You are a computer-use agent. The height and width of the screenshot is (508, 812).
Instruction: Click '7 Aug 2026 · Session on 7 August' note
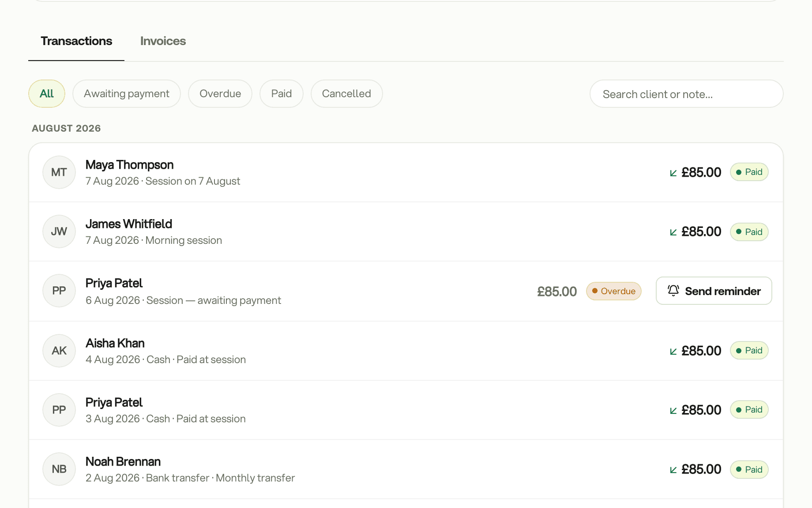[x=163, y=181]
